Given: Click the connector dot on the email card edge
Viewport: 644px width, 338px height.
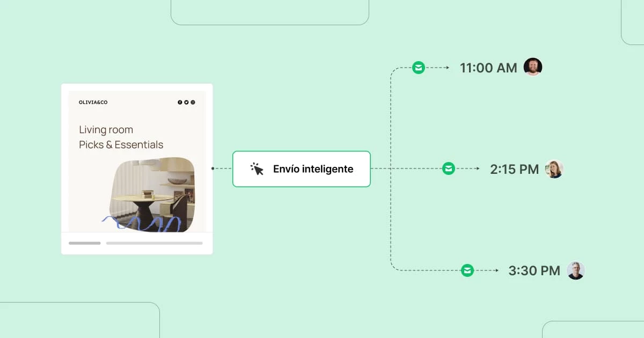Looking at the screenshot, I should [213, 168].
